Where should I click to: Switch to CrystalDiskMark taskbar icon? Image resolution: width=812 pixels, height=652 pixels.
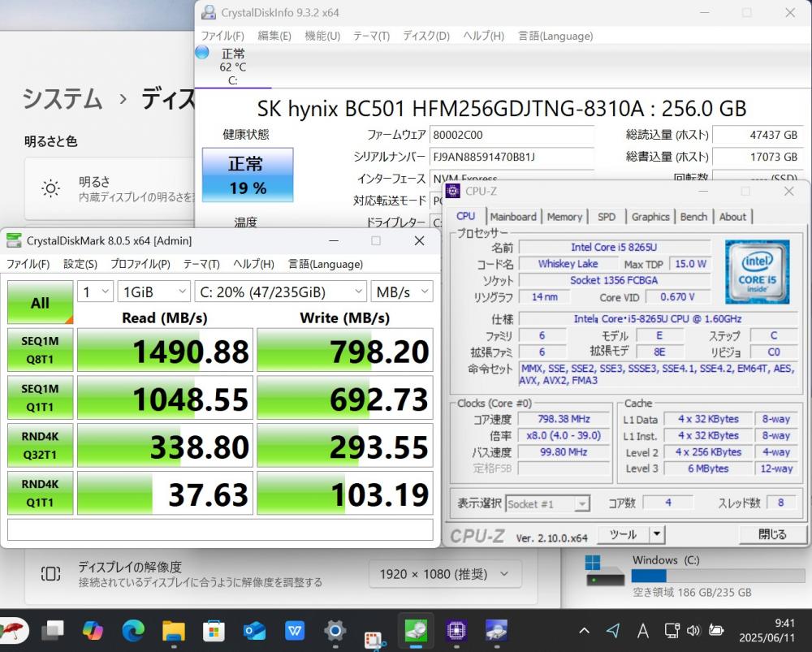tap(416, 630)
